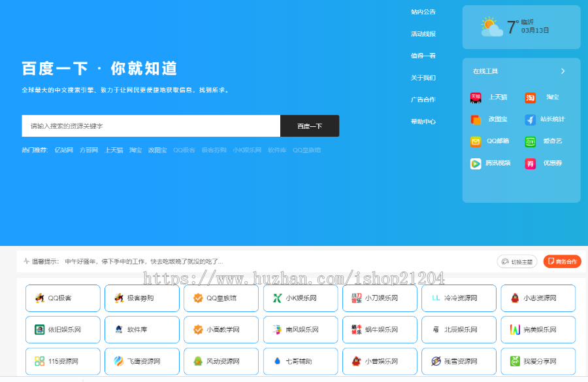Image resolution: width=588 pixels, height=382 pixels.
Task: Open 活动战报 menu item
Action: [423, 34]
